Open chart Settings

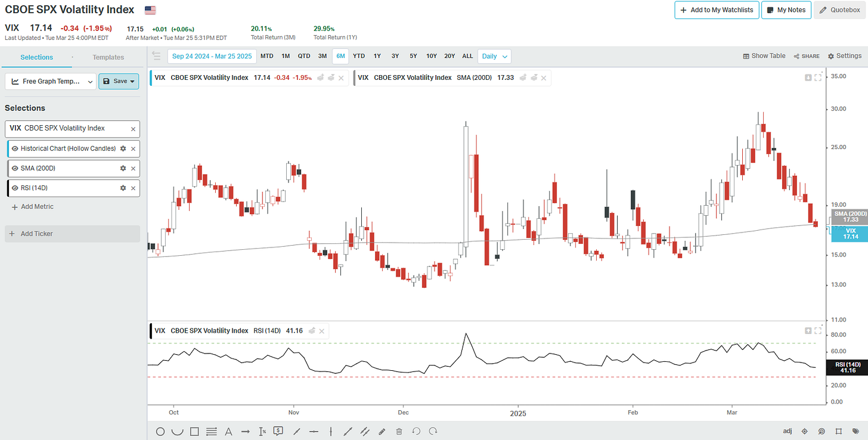click(x=845, y=56)
